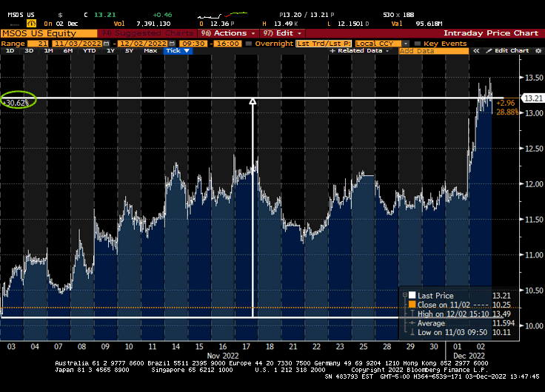Click the 530 x 188 size quote
Viewport: 545px width, 392px height.
[x=398, y=15]
